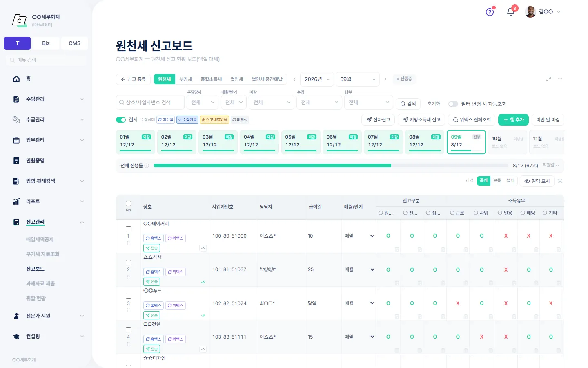The height and width of the screenshot is (368, 588).
Task: Click the 위택스 전체조회 button
Action: pyautogui.click(x=472, y=120)
